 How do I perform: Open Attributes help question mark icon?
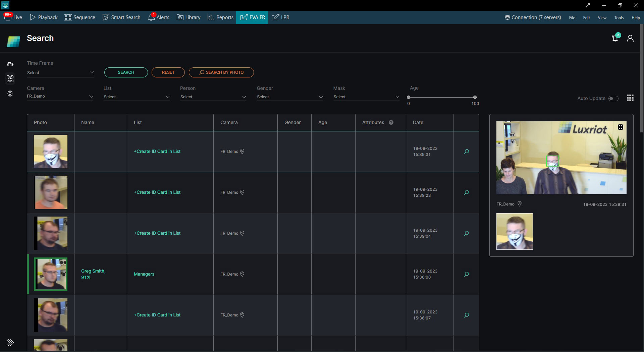391,122
